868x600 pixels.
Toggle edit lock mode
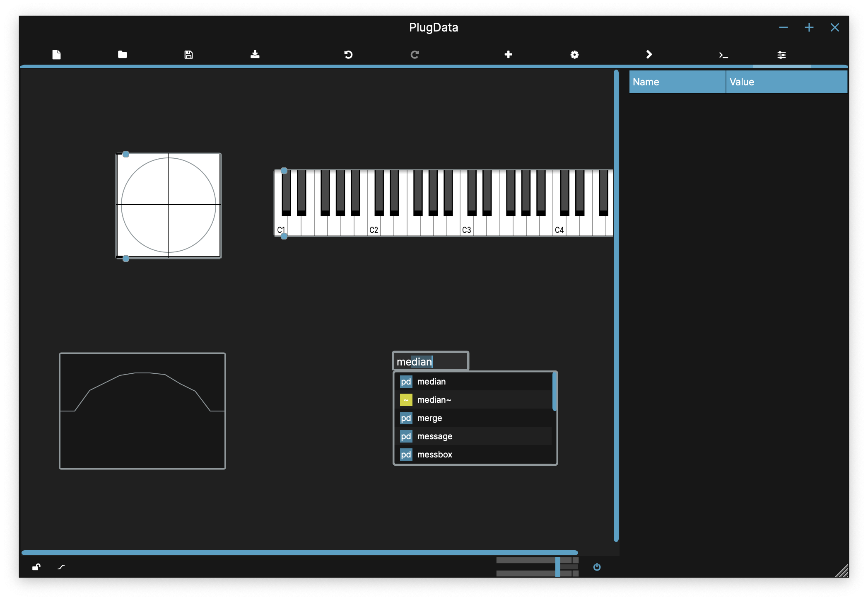point(36,567)
